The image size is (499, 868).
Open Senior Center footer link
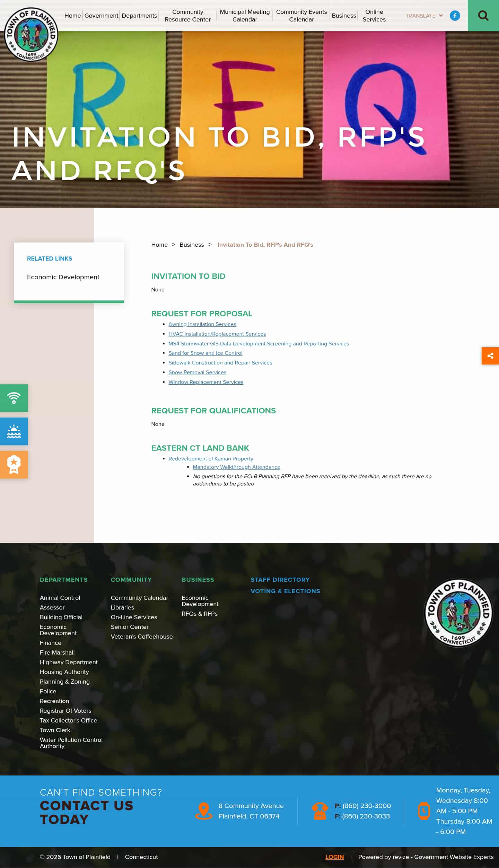130,627
